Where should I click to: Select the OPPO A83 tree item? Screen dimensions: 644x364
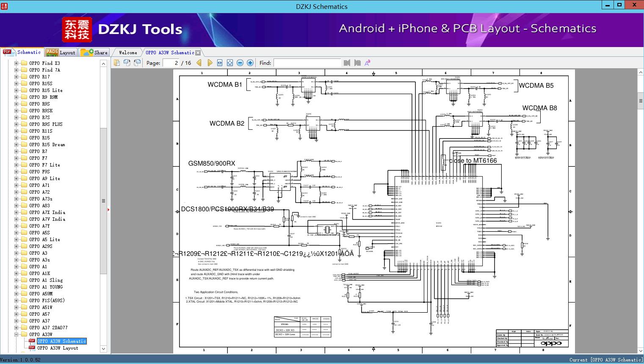coord(39,206)
